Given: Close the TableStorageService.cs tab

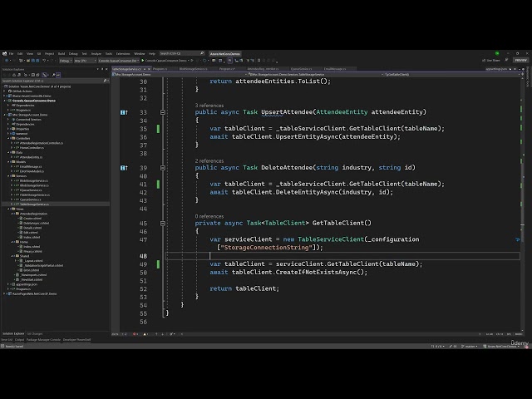Looking at the screenshot, I should point(149,69).
